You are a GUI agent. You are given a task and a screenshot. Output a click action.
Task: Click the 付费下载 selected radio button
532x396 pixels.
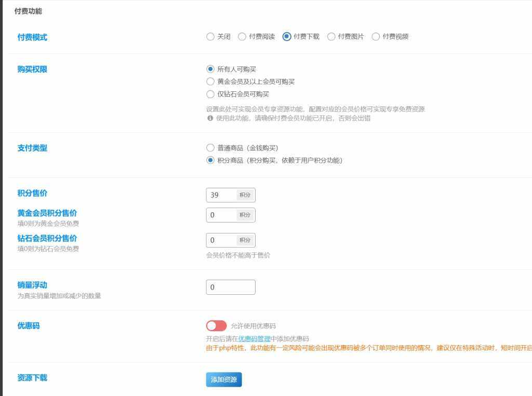pyautogui.click(x=287, y=36)
